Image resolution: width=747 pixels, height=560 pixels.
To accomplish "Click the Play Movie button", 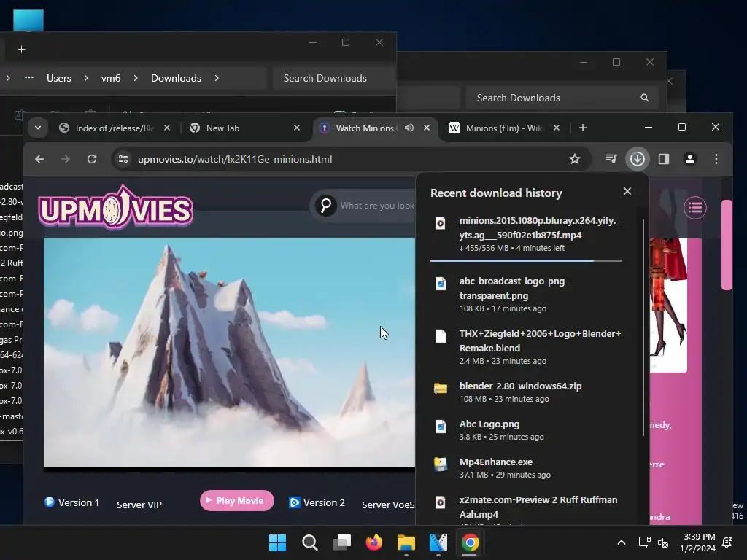I will click(237, 500).
